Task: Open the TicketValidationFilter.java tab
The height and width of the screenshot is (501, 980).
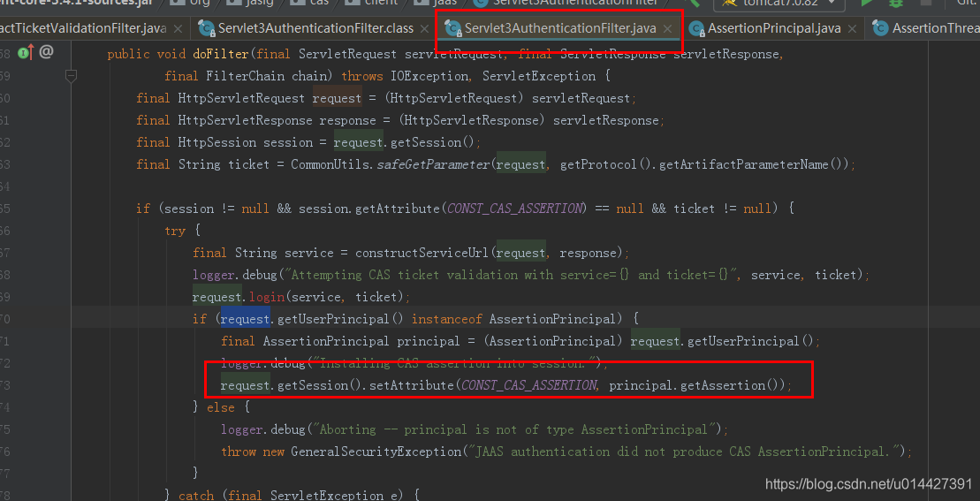Action: tap(83, 29)
